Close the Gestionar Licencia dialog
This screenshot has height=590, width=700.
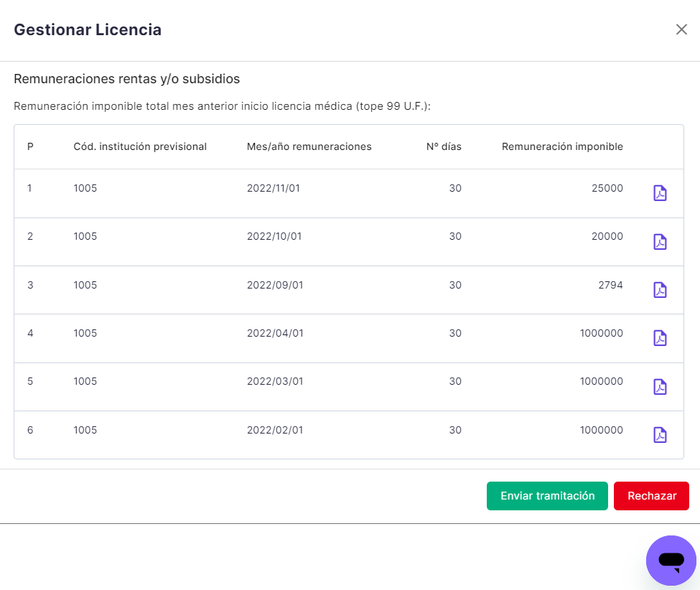click(x=681, y=29)
